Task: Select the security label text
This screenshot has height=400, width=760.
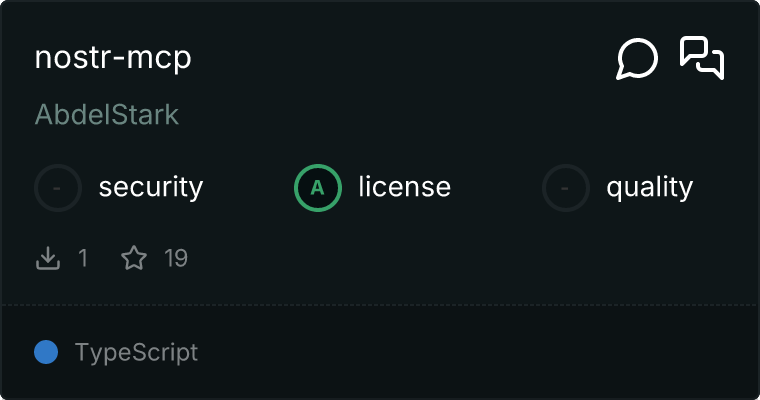Action: (151, 187)
